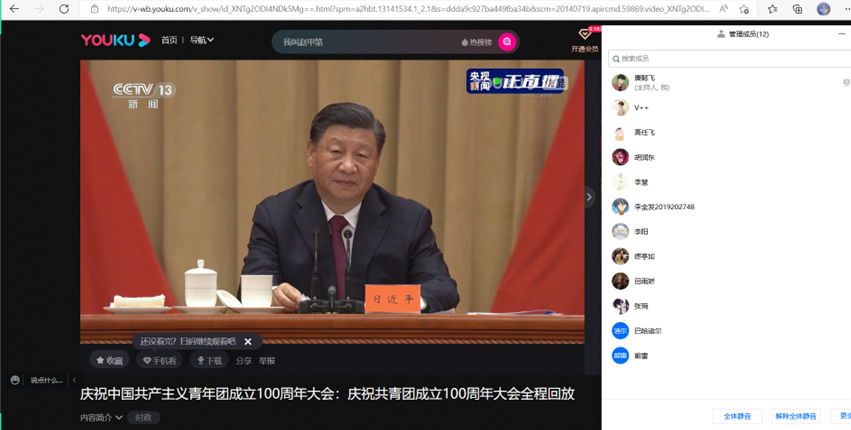This screenshot has width=851, height=430.
Task: Select the last member in the list
Action: pyautogui.click(x=726, y=356)
